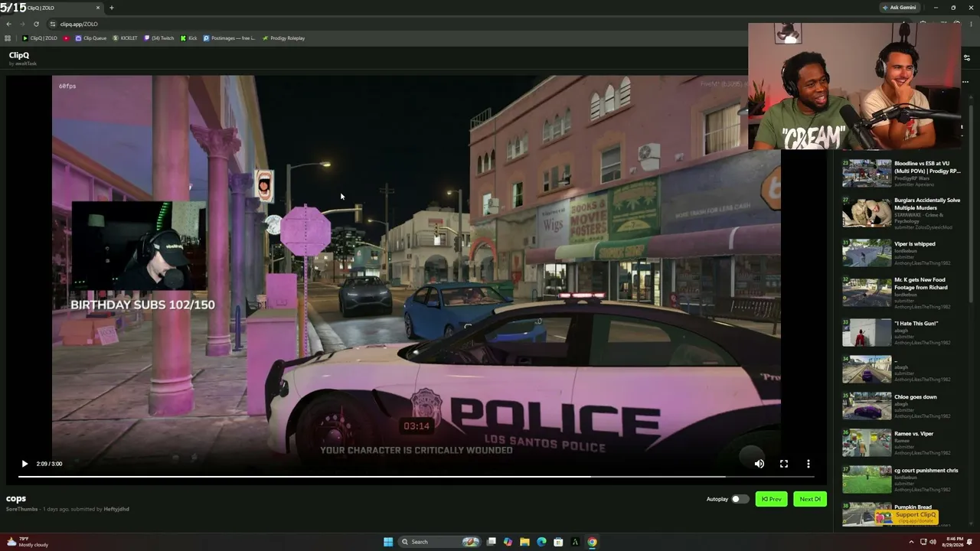The image size is (980, 551).
Task: Open the Copilot taskbar icon
Action: point(508,542)
